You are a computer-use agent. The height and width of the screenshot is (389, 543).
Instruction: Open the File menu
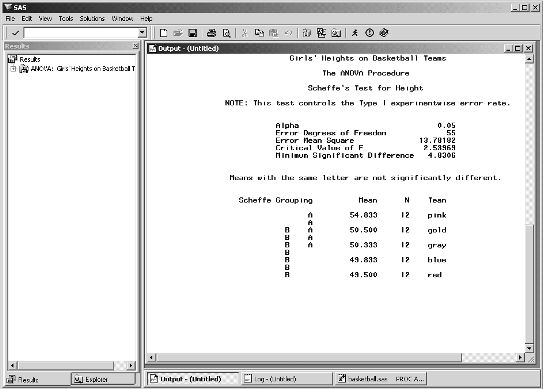click(10, 19)
